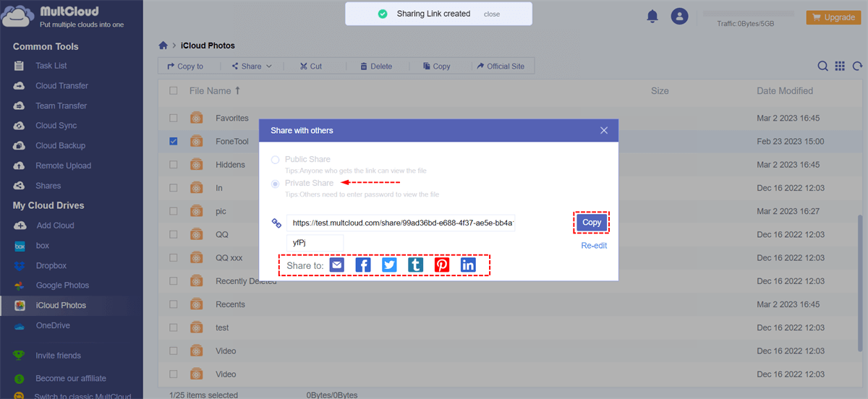Click the Upgrade button
868x399 pixels.
(x=833, y=17)
